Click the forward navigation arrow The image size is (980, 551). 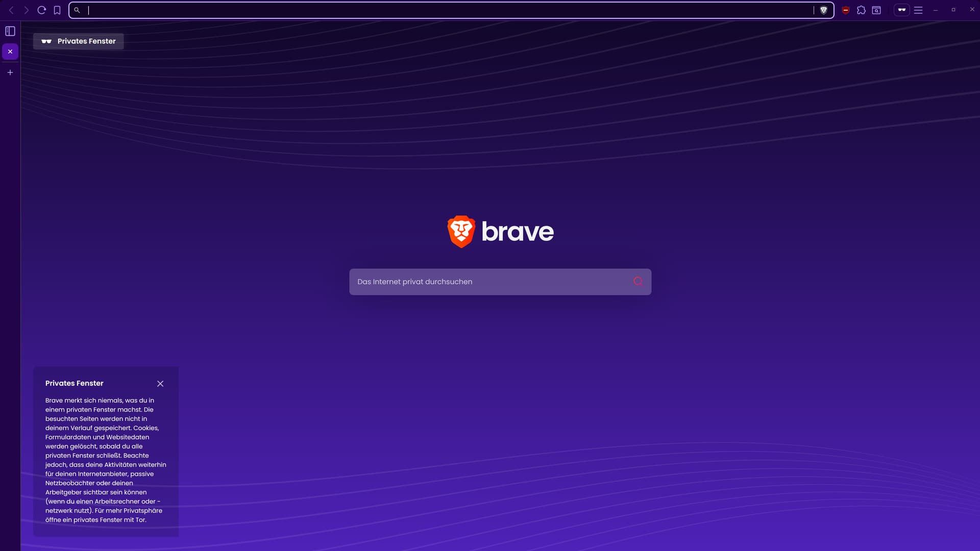(x=27, y=10)
